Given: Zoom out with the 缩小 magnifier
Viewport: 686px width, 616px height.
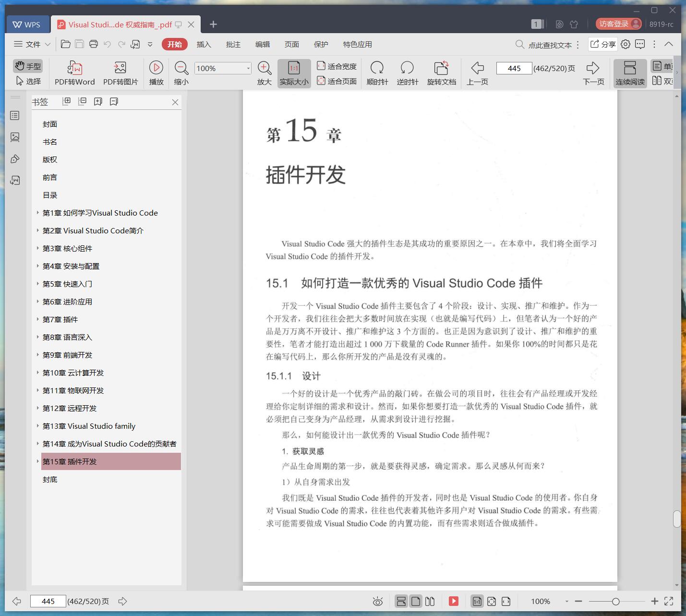Looking at the screenshot, I should tap(181, 73).
